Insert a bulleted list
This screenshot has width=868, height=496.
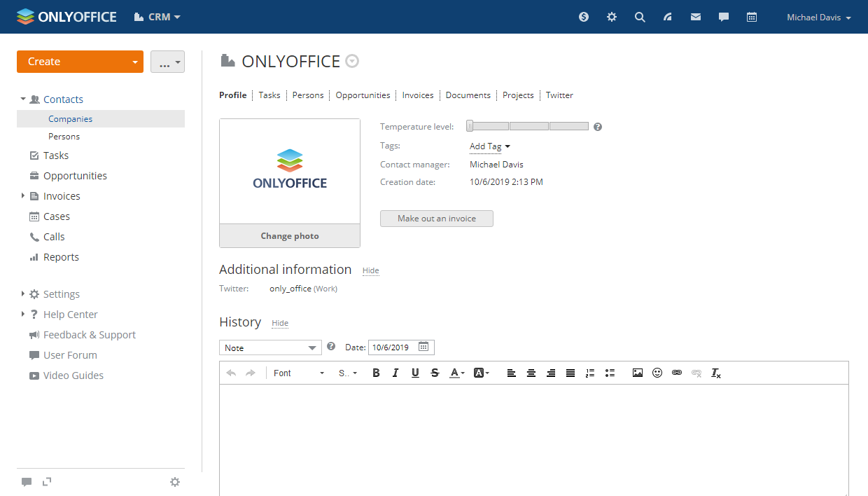[610, 373]
